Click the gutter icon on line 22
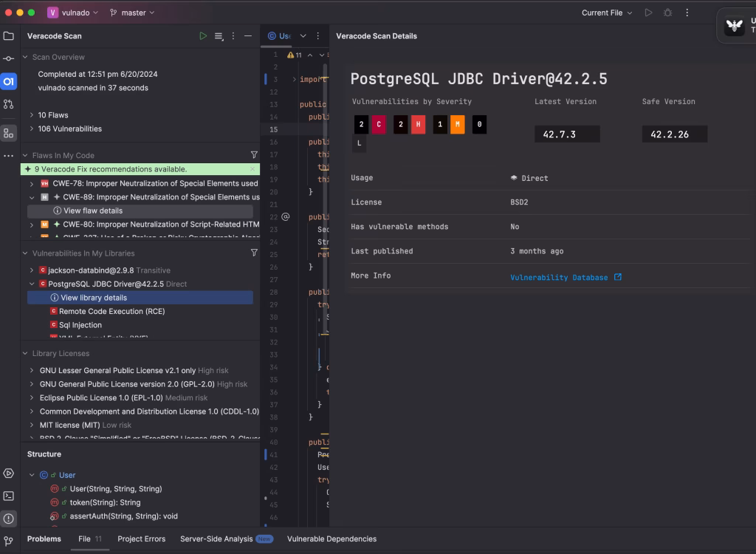This screenshot has width=756, height=554. pos(286,216)
